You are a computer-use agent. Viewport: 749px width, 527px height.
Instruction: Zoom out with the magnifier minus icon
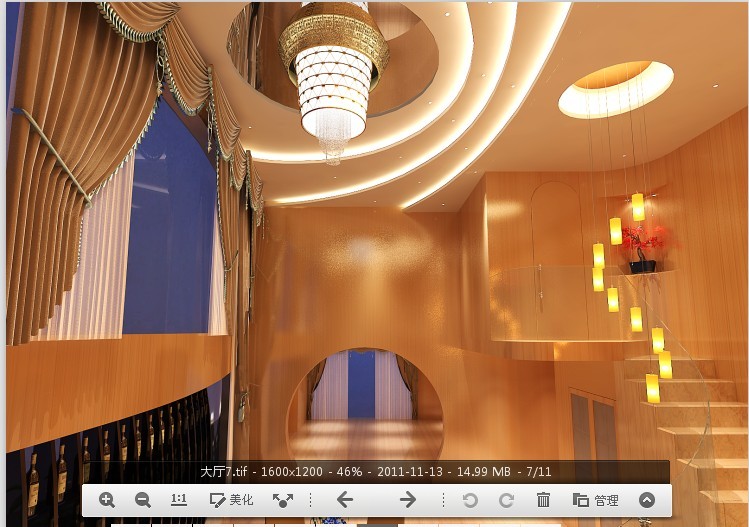[x=142, y=500]
